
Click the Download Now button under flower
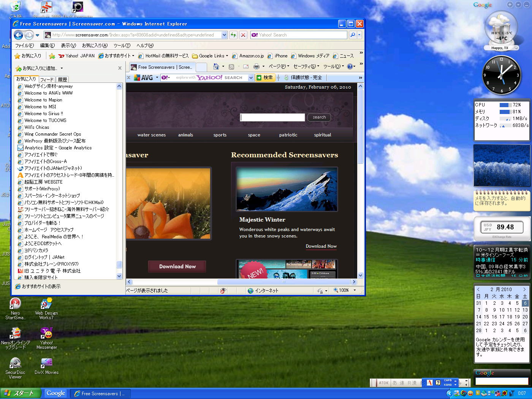[x=177, y=266]
